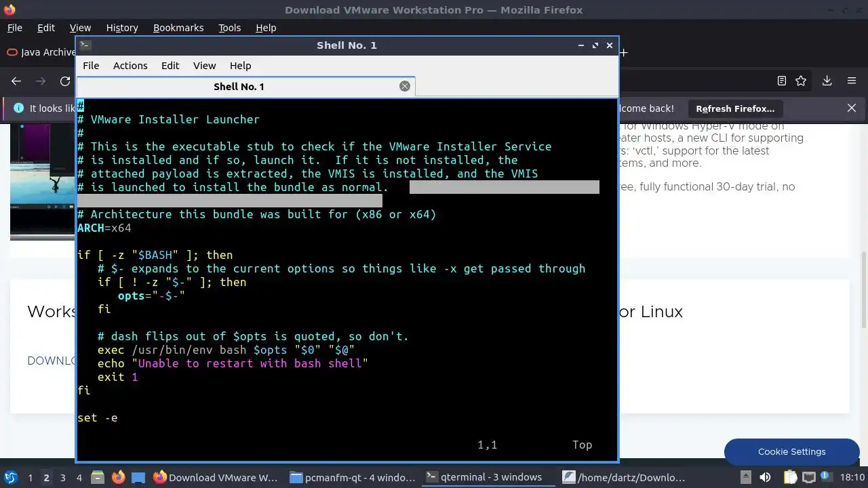Switch to the Java Archive Firefox tab
Screen dimensions: 868x488
coord(39,52)
